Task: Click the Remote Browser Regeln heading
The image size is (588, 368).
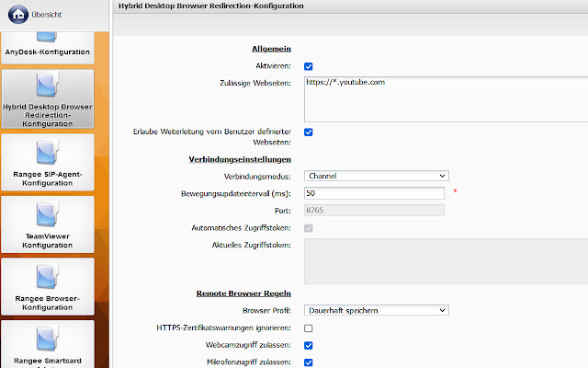Action: coord(243,293)
